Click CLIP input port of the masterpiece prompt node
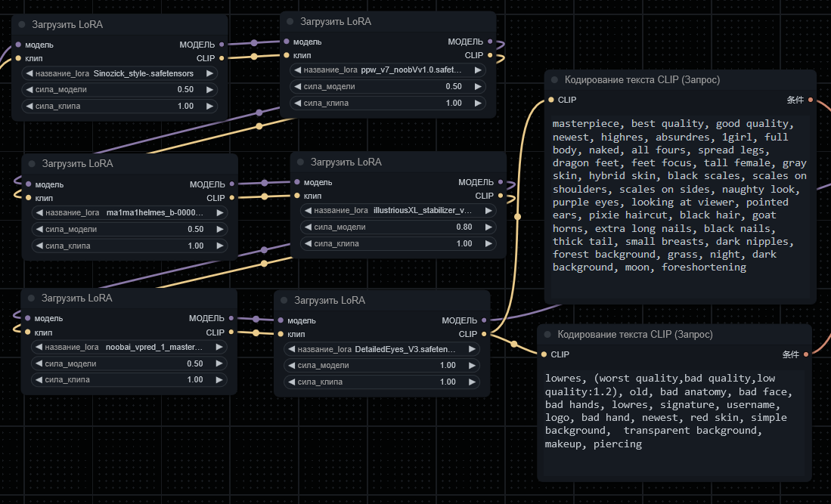Screen dimensions: 831x504 point(551,100)
